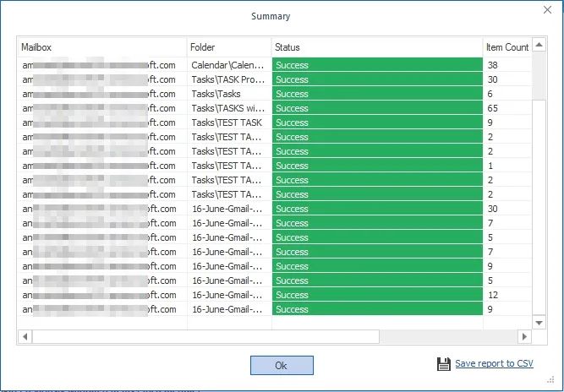Click the item count 65 cell
Screen dimensions: 564x392
click(x=507, y=108)
